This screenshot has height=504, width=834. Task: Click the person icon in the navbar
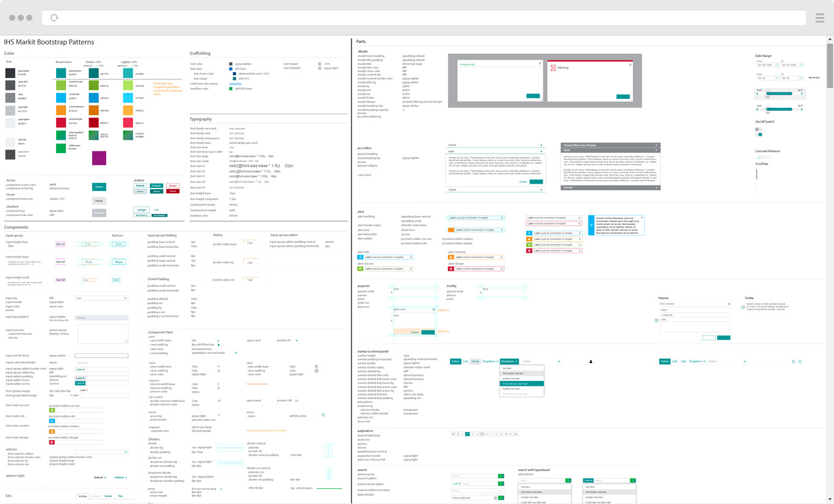click(590, 361)
